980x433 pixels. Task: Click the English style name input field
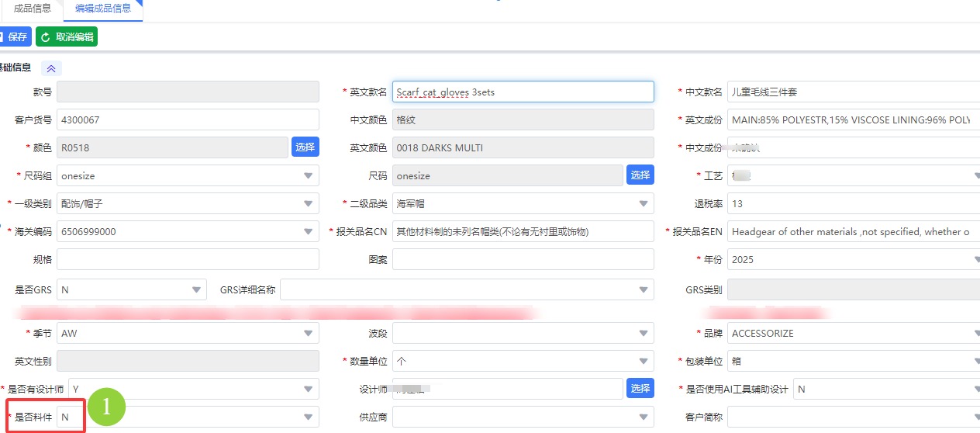523,92
